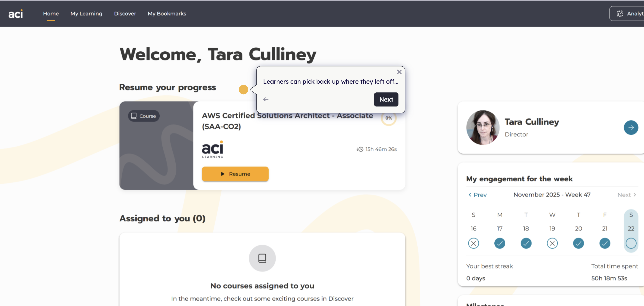Click the orange hotspot beacon dot

click(243, 89)
